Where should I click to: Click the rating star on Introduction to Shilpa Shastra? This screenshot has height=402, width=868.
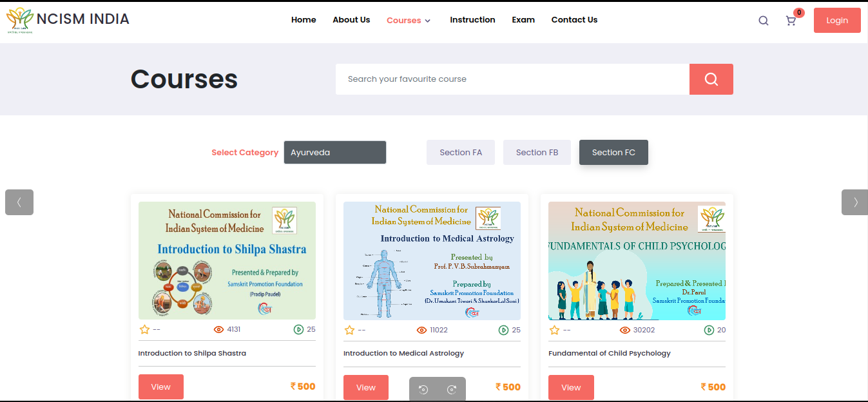(x=144, y=329)
